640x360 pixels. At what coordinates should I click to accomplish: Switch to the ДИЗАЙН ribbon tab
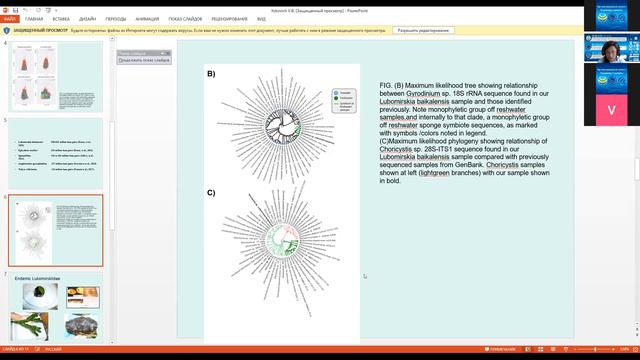88,19
